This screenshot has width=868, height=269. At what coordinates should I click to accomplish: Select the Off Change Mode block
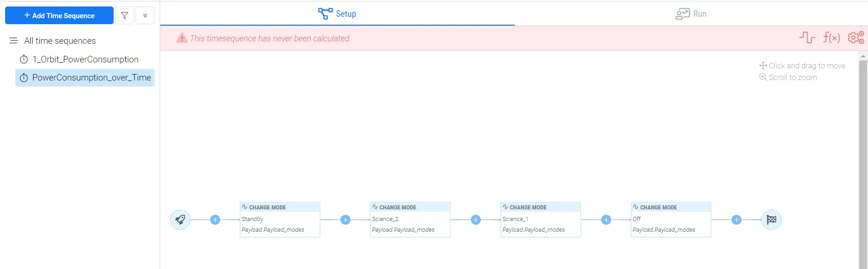(x=671, y=220)
